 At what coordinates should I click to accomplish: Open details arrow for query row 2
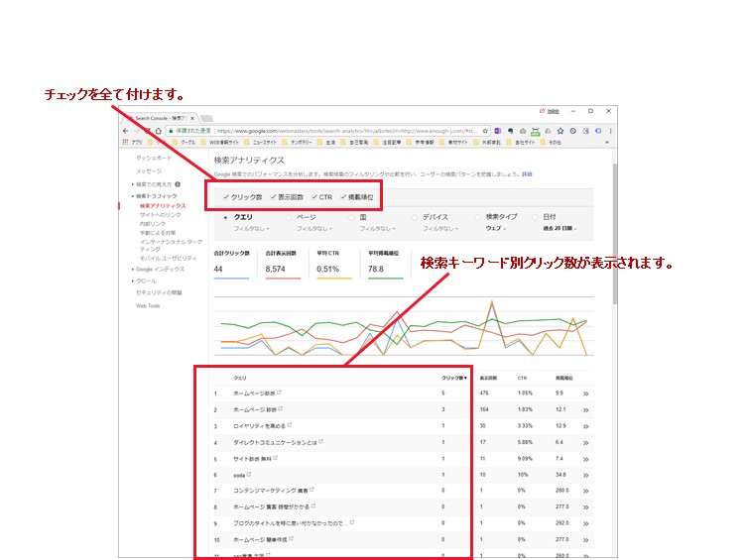585,410
